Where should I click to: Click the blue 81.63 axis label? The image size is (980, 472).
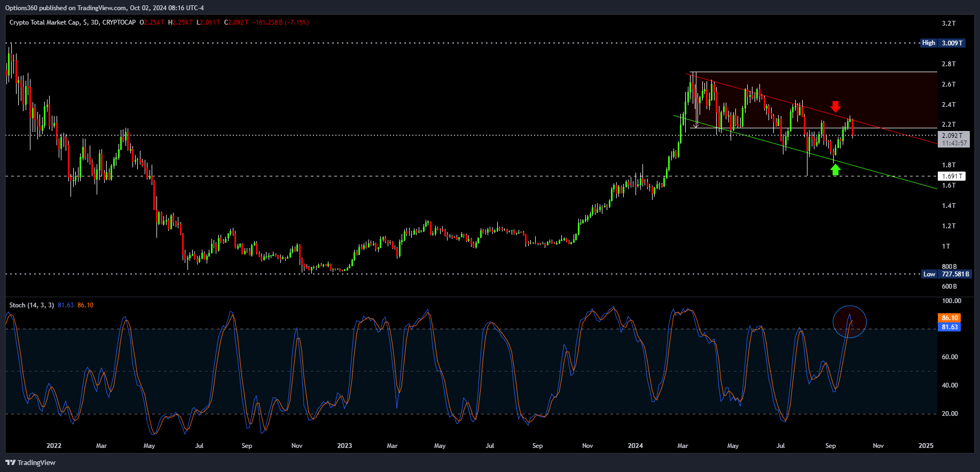(950, 327)
